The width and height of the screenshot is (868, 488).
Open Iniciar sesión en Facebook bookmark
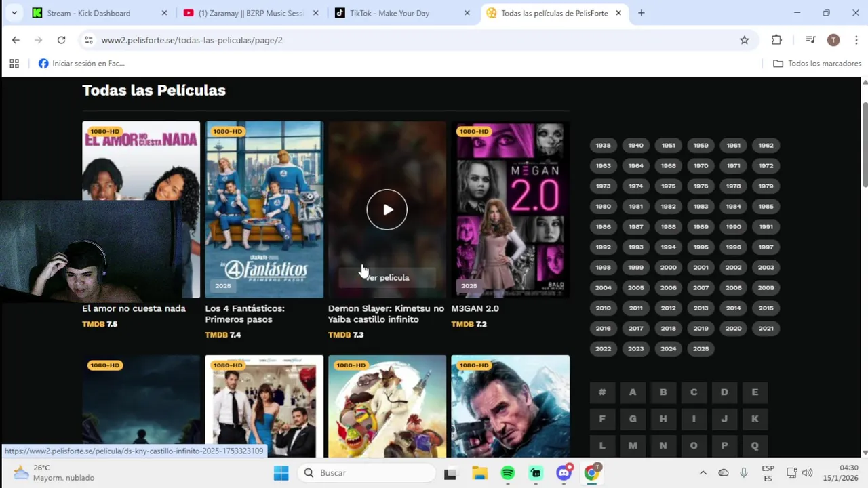(81, 63)
